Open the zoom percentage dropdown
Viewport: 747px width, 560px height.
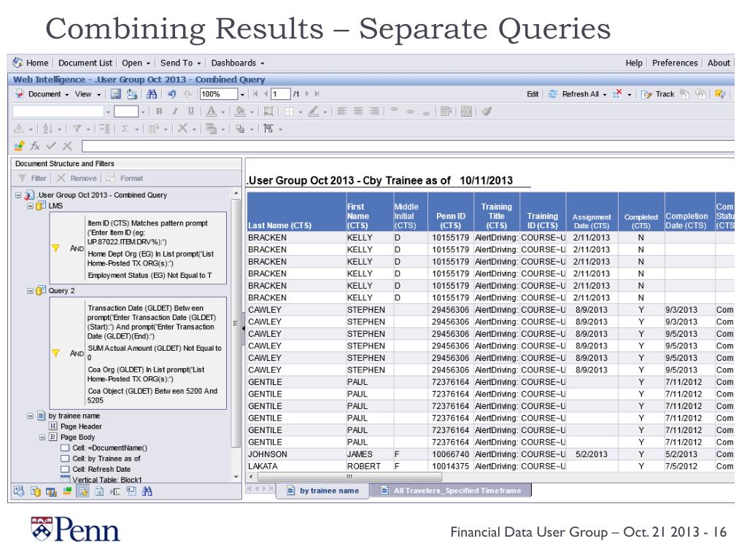pos(244,94)
